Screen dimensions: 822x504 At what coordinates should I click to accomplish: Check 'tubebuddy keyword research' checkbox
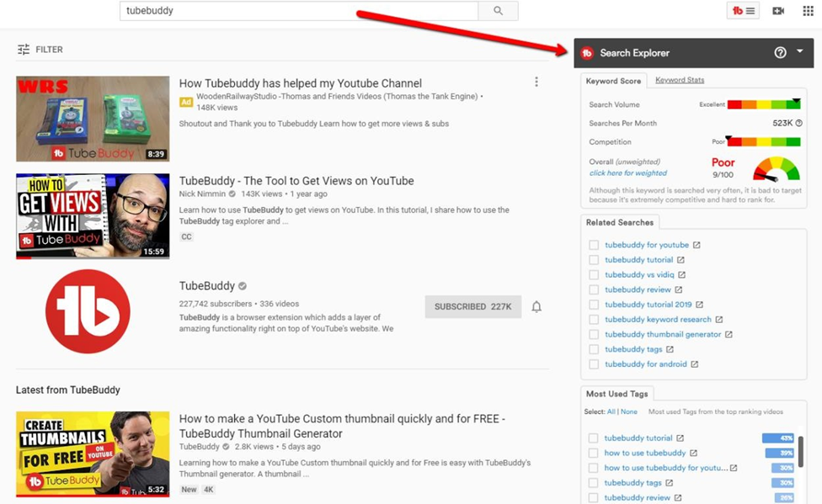594,320
